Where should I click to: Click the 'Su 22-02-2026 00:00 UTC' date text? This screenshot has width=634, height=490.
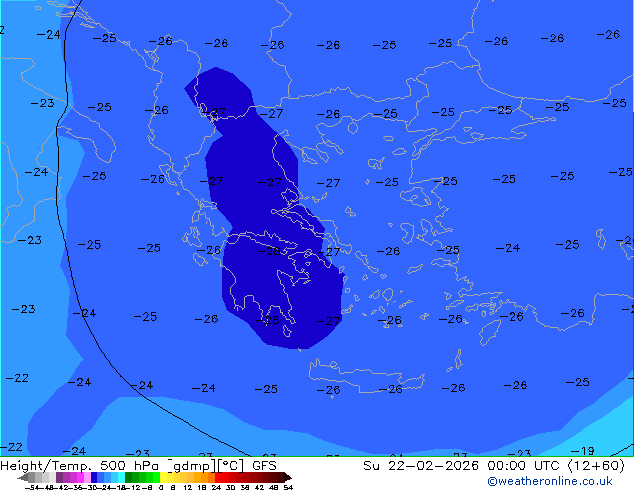464,466
